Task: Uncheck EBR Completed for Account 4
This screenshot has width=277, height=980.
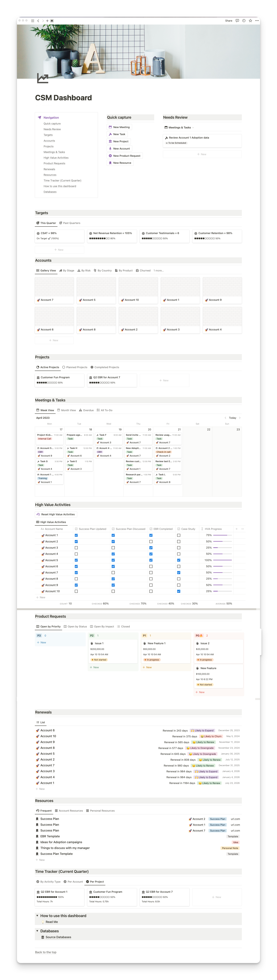Action: point(151,554)
